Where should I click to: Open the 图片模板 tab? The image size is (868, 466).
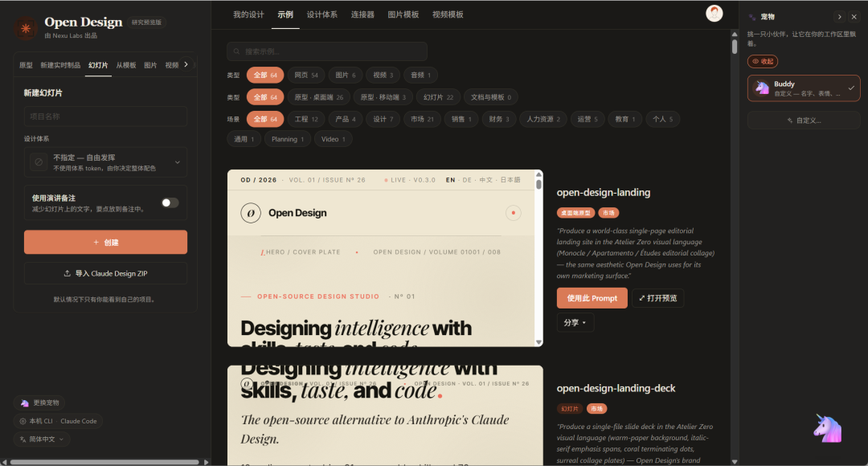403,15
